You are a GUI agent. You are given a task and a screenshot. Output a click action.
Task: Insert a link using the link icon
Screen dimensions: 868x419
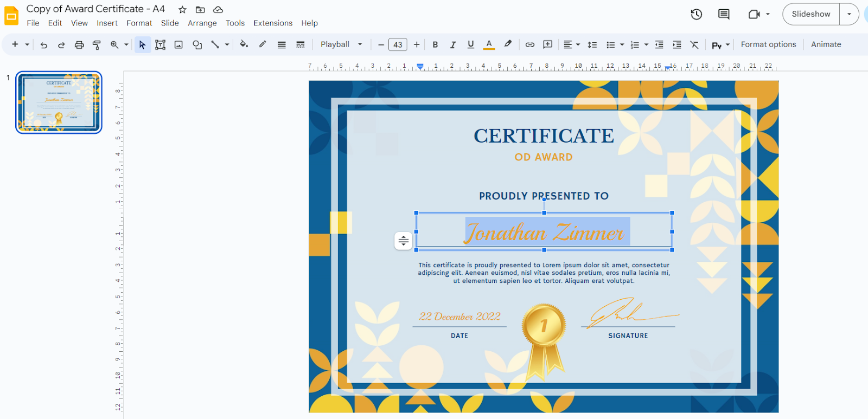530,45
